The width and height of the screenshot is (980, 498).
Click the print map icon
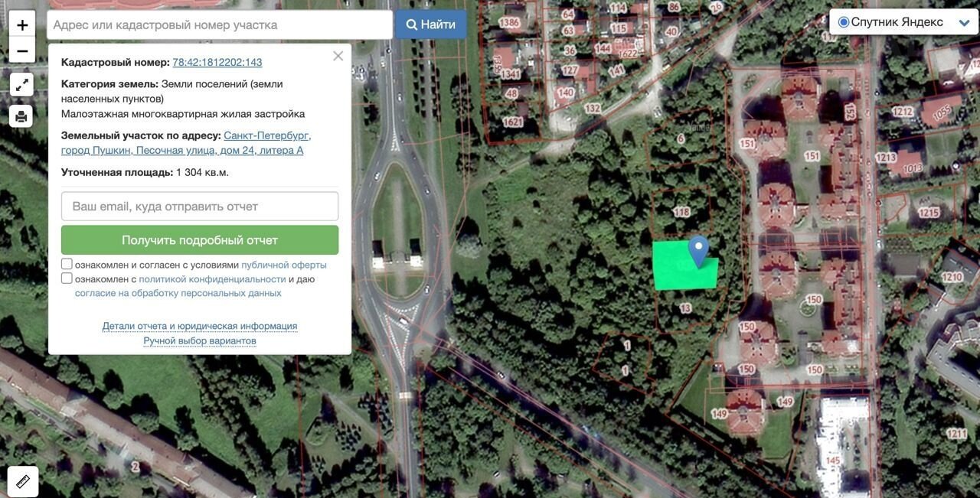(21, 116)
